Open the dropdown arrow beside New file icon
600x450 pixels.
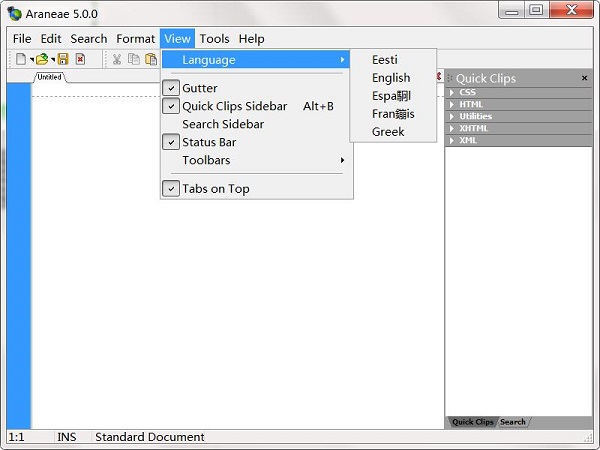(x=31, y=60)
